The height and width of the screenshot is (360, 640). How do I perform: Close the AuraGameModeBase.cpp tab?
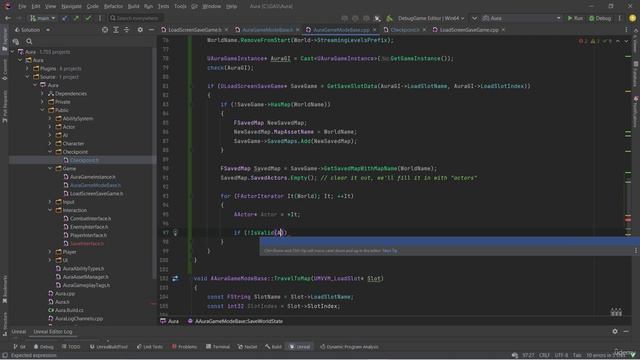pos(374,30)
